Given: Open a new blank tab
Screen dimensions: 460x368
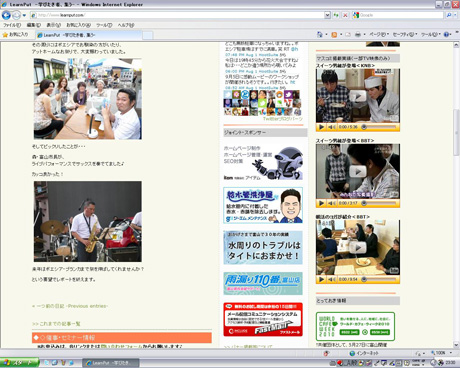Looking at the screenshot, I should pyautogui.click(x=148, y=35).
